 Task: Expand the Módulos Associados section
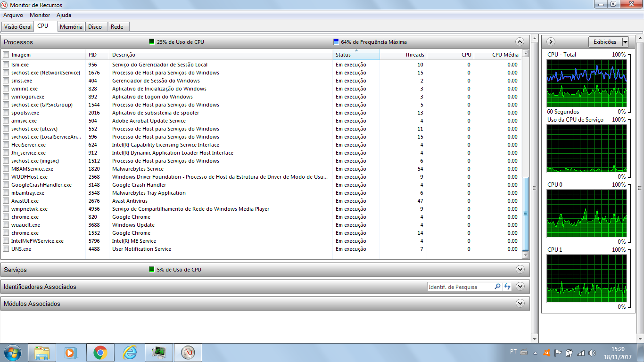coord(520,304)
